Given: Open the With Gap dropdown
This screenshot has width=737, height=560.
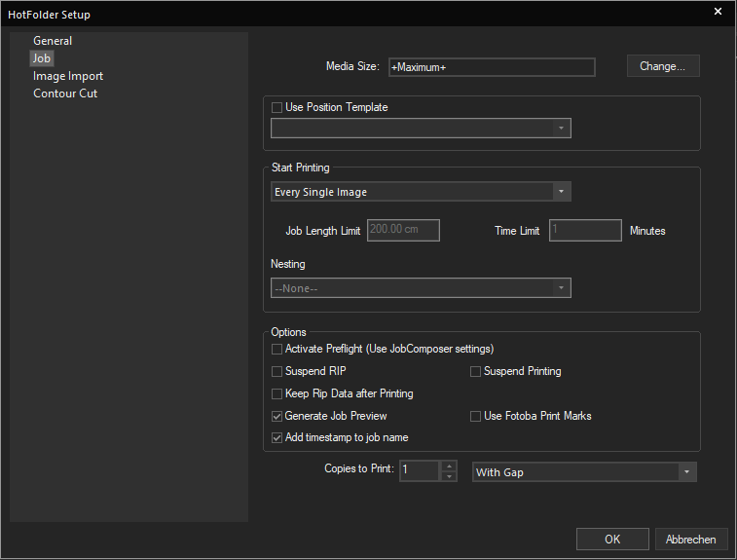Looking at the screenshot, I should (x=584, y=472).
